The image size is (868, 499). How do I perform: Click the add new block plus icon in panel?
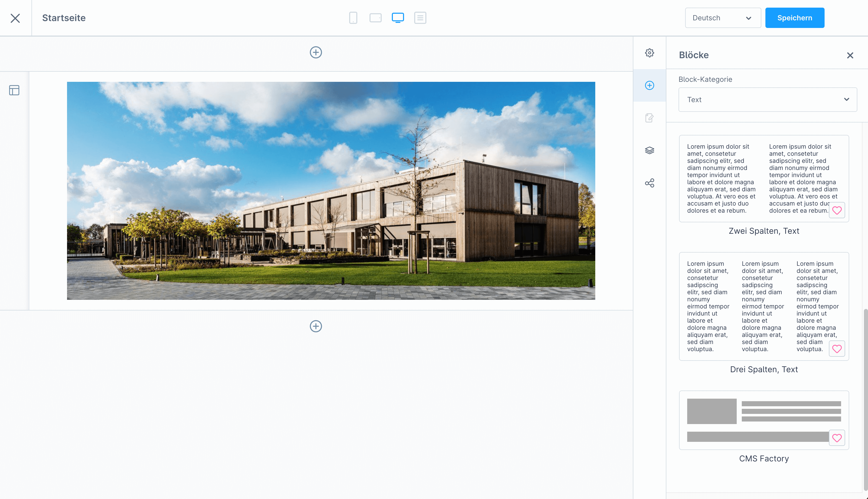pyautogui.click(x=649, y=85)
